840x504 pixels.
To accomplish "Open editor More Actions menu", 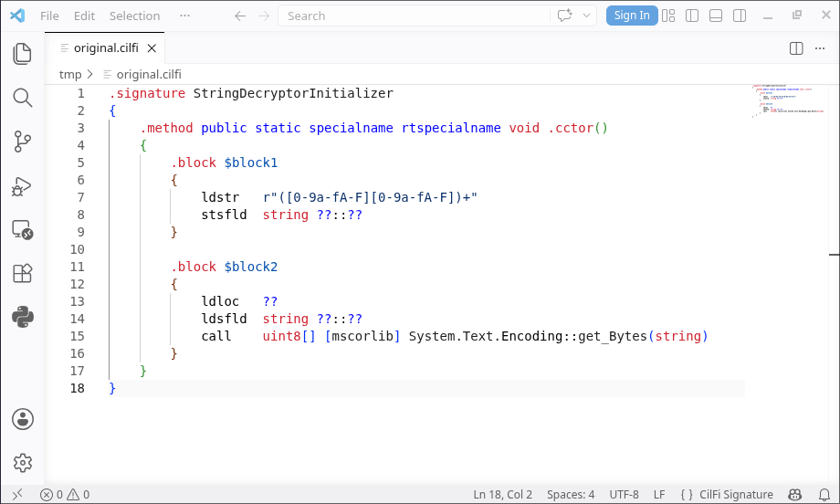I will tap(820, 48).
